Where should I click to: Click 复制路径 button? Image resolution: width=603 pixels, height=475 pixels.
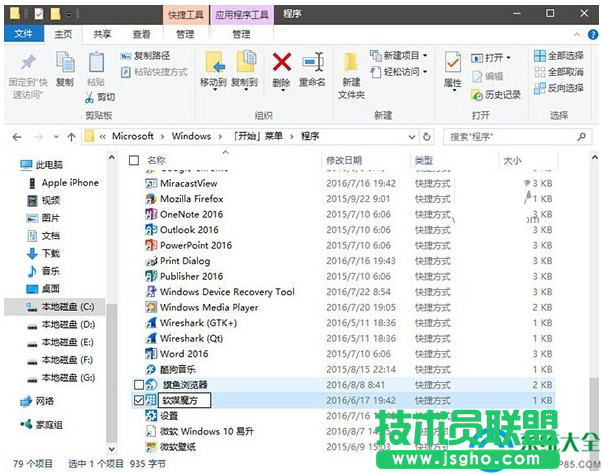click(x=145, y=56)
